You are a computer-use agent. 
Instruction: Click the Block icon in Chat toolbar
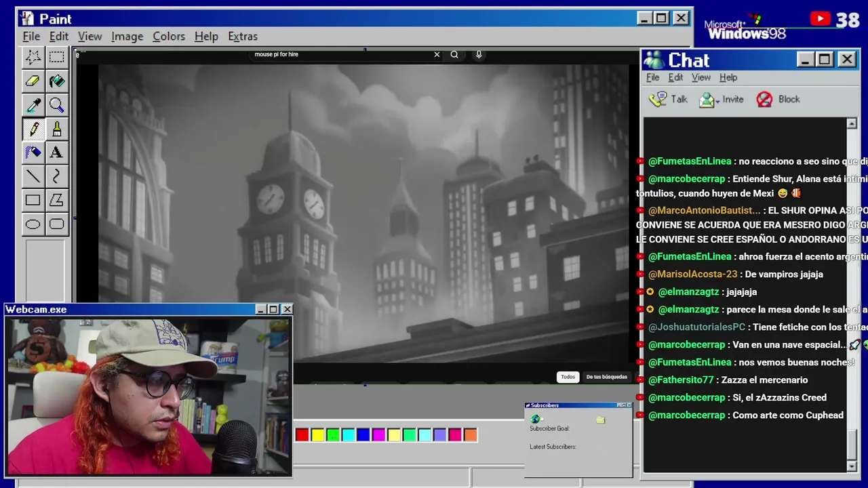[x=764, y=100]
